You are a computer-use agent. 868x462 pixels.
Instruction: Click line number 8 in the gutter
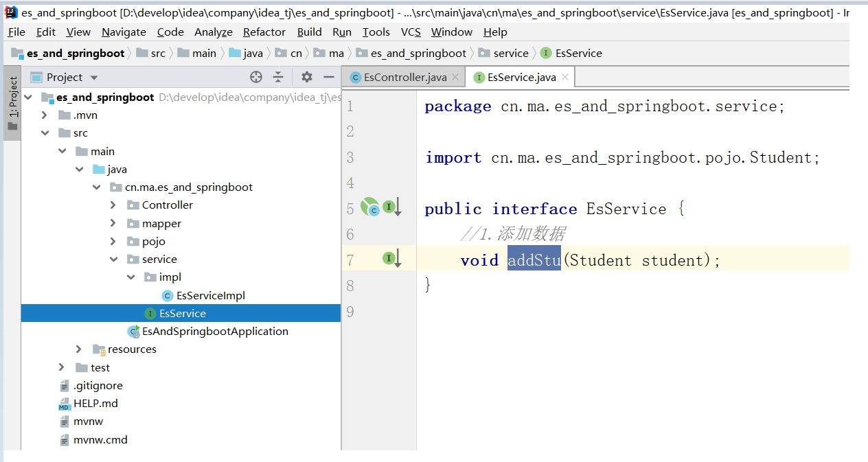coord(350,285)
